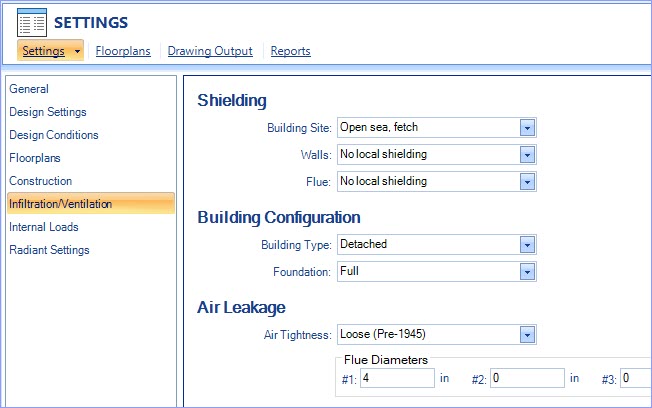Expand the Foundation dropdown arrow
652x408 pixels.
click(527, 272)
